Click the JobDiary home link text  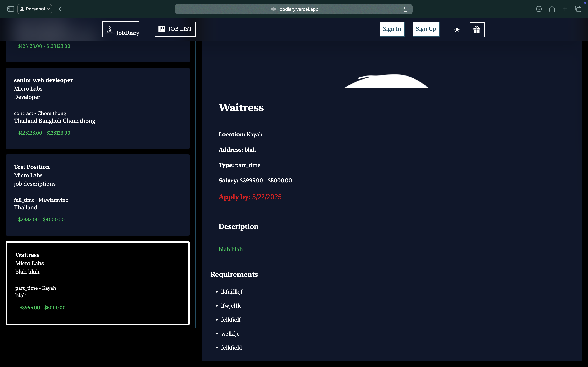[x=128, y=33]
